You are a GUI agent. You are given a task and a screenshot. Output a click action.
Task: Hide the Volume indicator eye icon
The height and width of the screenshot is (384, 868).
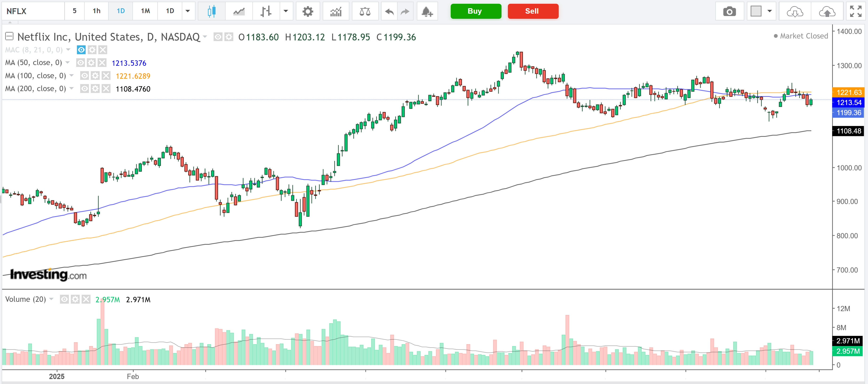pyautogui.click(x=64, y=299)
